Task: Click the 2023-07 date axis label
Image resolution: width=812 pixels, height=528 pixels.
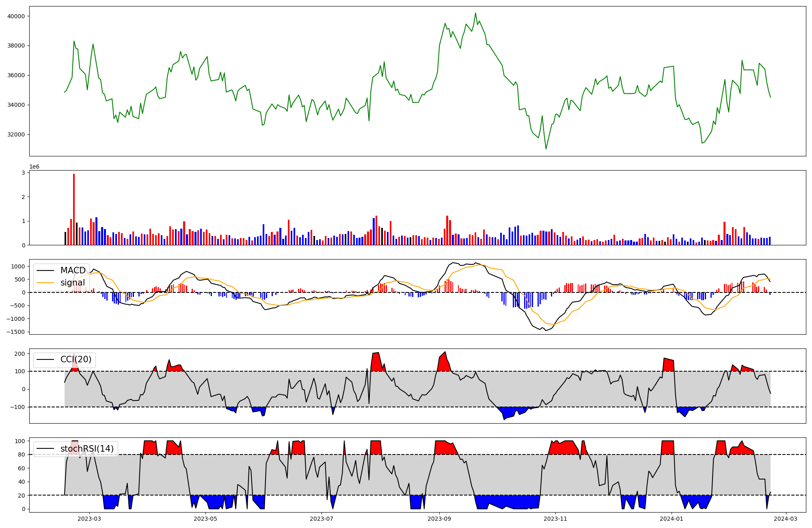Action: tap(322, 519)
